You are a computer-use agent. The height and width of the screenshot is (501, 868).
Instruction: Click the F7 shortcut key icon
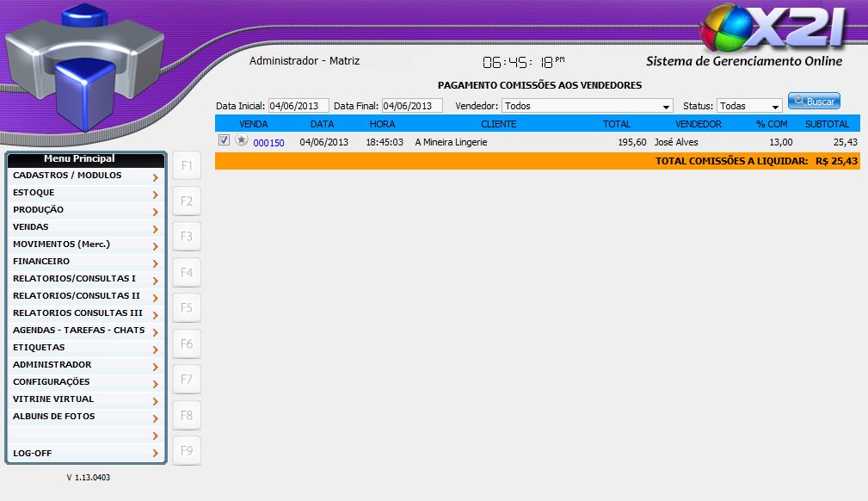187,380
